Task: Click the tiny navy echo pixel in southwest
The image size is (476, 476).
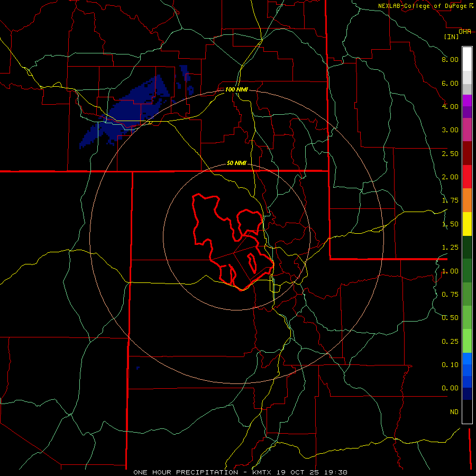Action: click(x=138, y=368)
